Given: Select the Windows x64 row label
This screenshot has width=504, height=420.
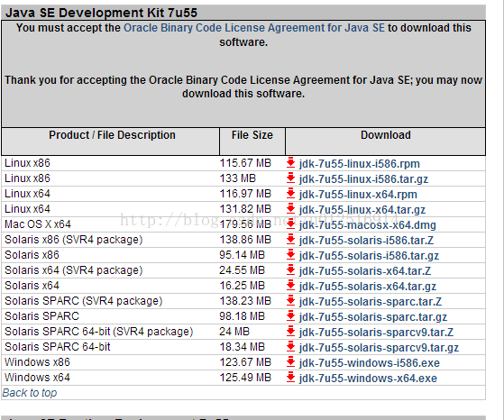Looking at the screenshot, I should (x=37, y=378).
